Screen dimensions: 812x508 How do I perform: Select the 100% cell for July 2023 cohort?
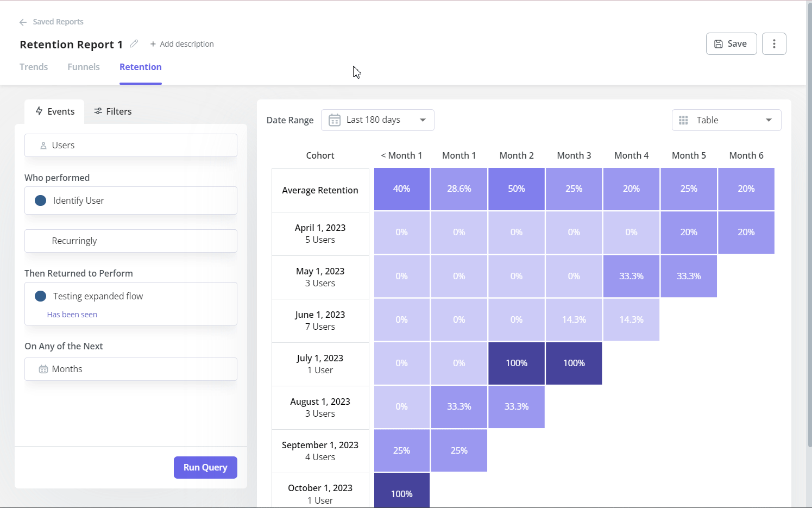[x=516, y=363]
